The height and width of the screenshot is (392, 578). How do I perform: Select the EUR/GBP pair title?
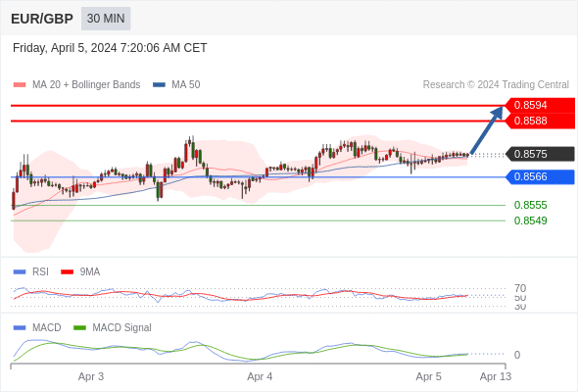pyautogui.click(x=42, y=19)
